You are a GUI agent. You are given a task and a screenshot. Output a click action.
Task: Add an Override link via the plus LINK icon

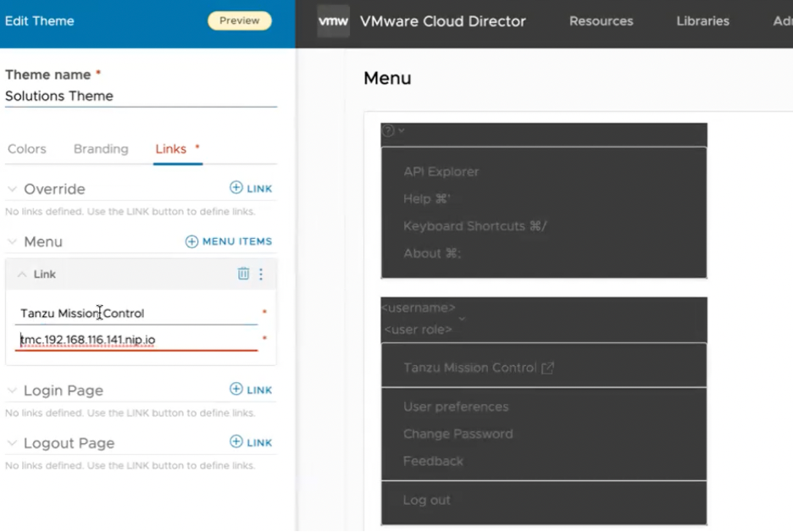[x=251, y=188]
